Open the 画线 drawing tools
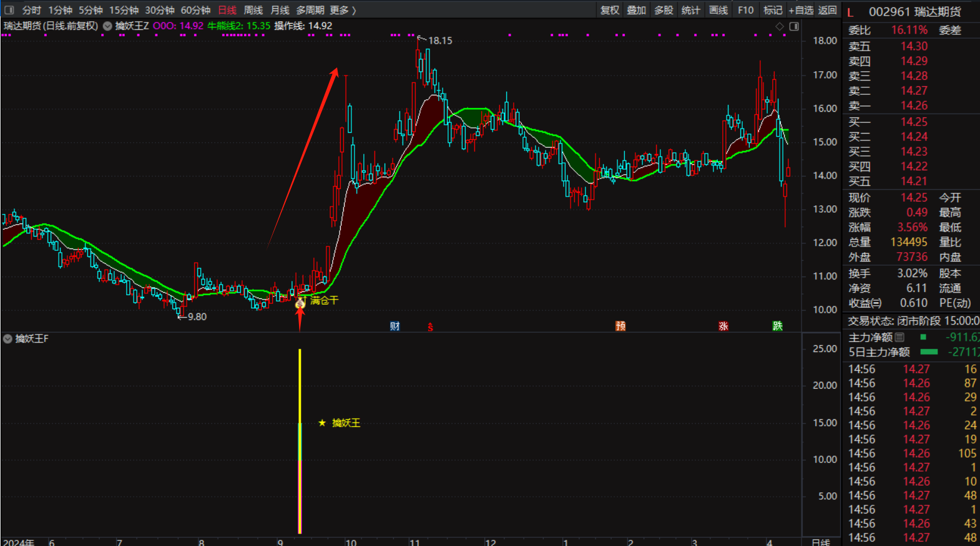The height and width of the screenshot is (546, 980). [718, 10]
